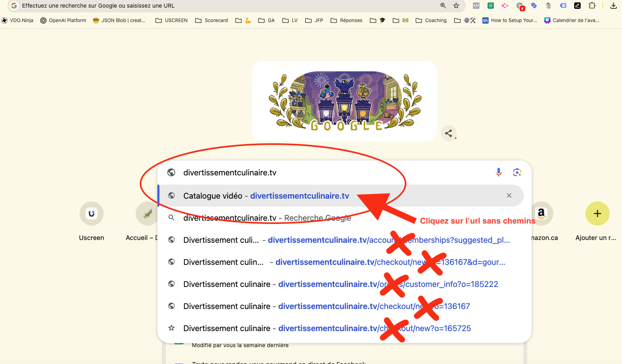Expand the Réponses bookmark folder
622x364 pixels.
point(347,20)
